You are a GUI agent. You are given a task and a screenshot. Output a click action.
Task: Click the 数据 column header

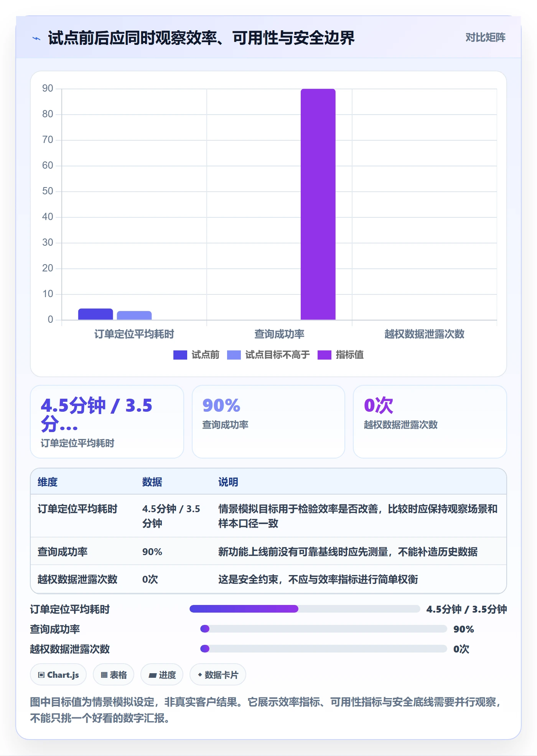(152, 482)
